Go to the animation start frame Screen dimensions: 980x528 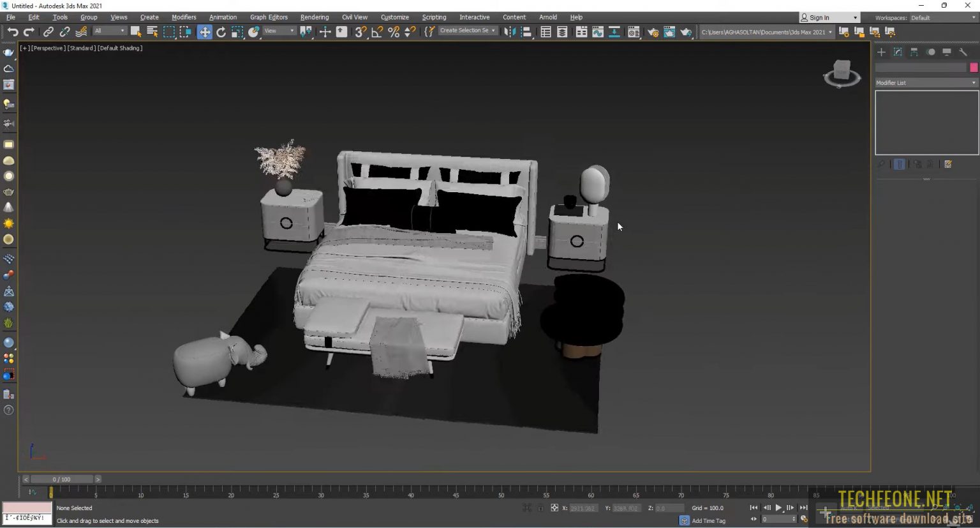tap(754, 508)
